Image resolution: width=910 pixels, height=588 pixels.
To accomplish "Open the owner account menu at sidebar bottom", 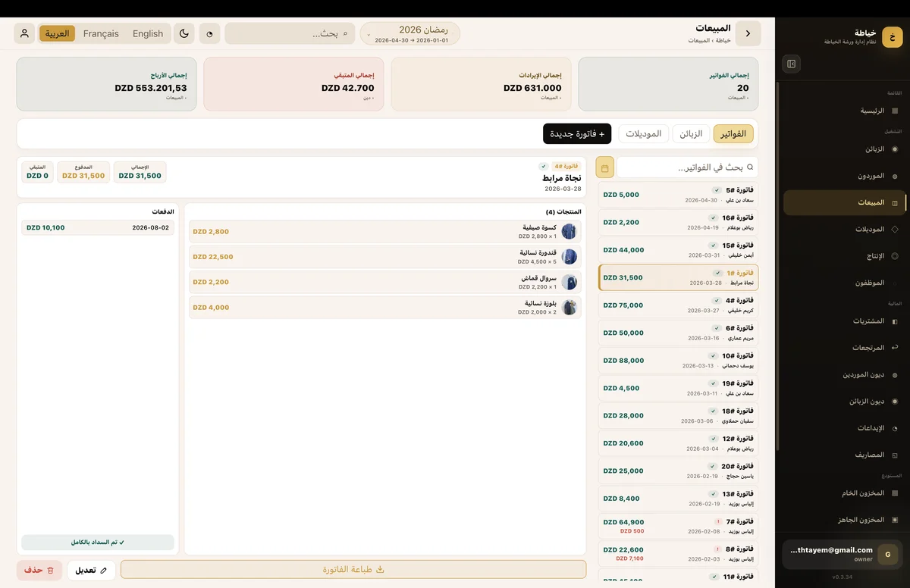I will [843, 554].
